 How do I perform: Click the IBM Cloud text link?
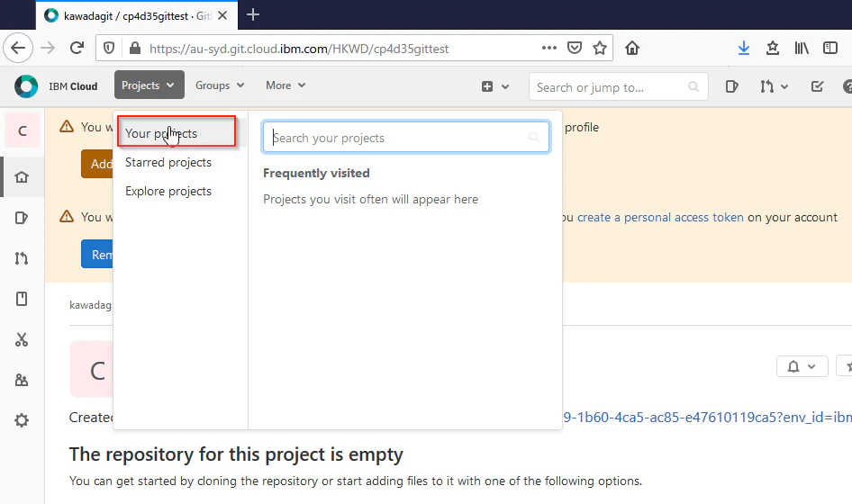[x=73, y=86]
